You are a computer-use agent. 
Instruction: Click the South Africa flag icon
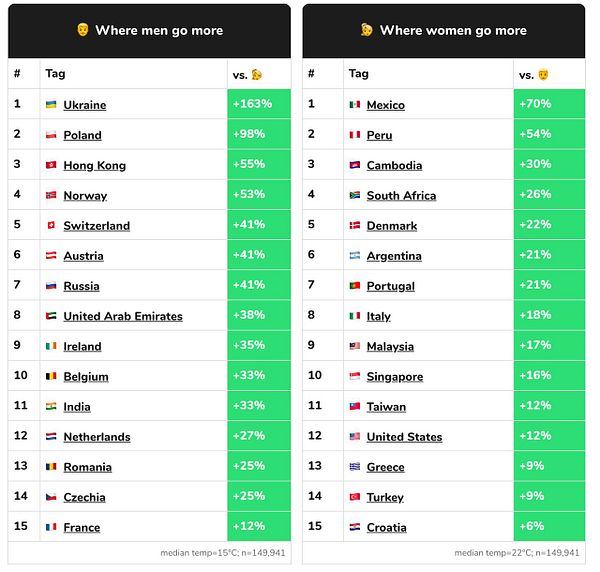pos(355,195)
